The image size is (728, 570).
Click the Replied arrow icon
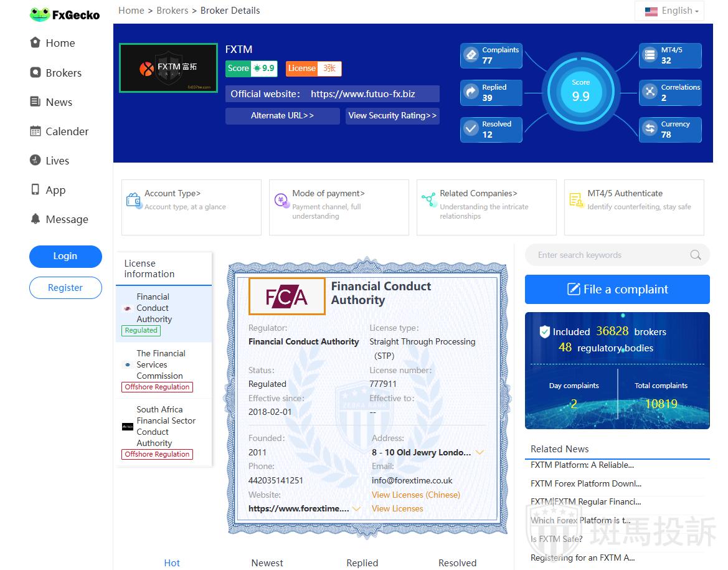point(471,92)
